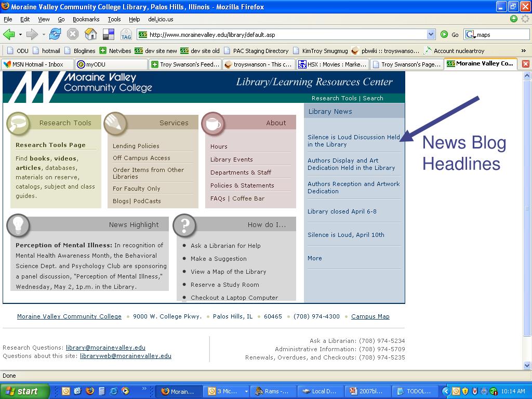Open the Search link in header

click(373, 98)
